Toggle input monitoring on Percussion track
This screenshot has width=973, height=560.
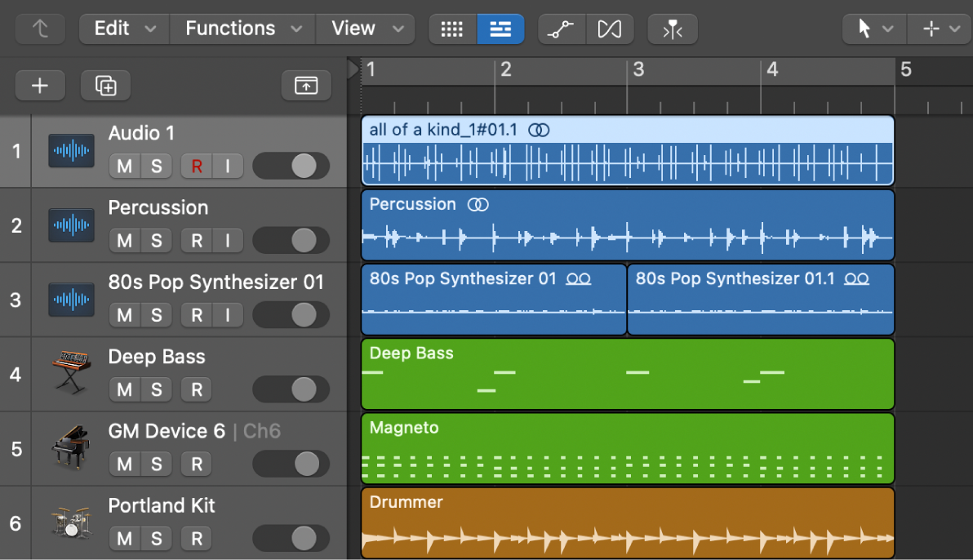click(228, 240)
